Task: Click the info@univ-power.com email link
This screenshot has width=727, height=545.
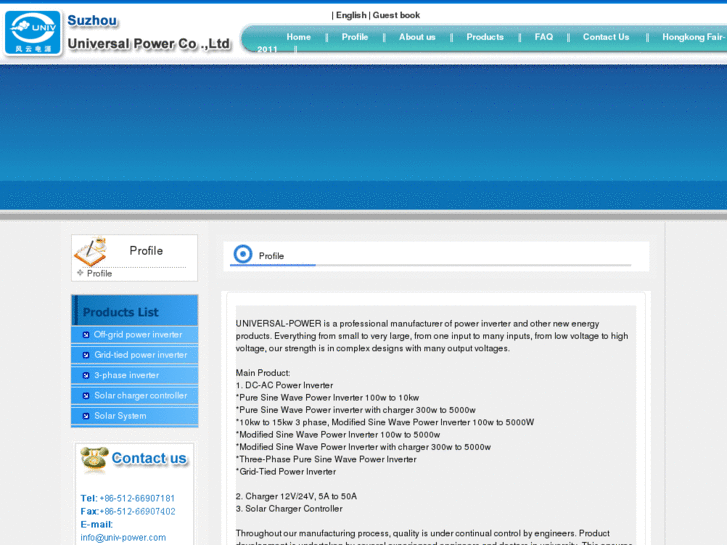Action: pos(123,538)
